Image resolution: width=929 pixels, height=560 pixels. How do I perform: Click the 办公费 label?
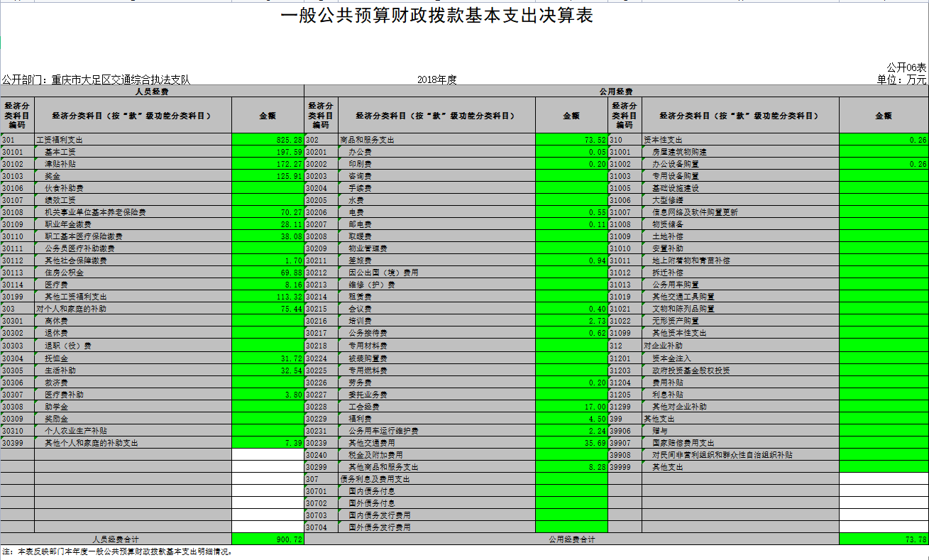coord(436,152)
